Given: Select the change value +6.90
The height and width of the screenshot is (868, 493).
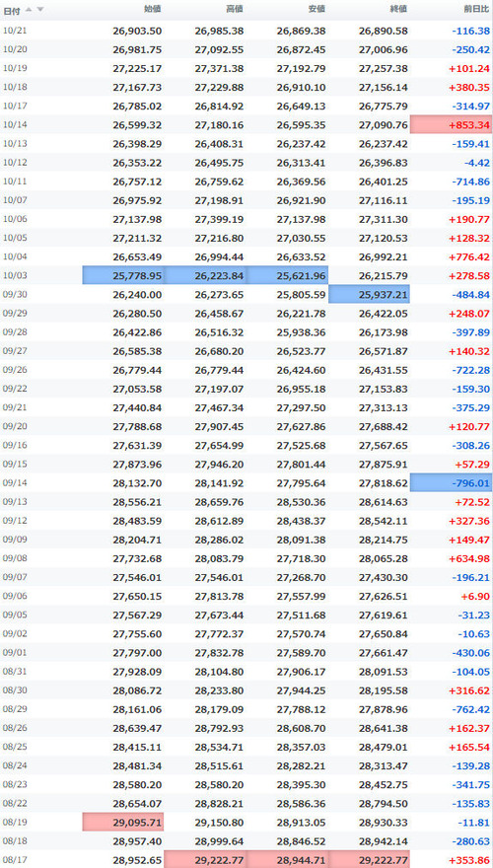Looking at the screenshot, I should (x=475, y=596).
